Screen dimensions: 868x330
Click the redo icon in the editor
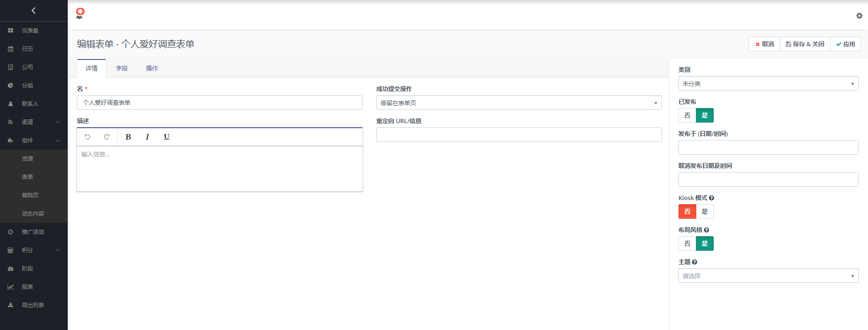[x=107, y=137]
